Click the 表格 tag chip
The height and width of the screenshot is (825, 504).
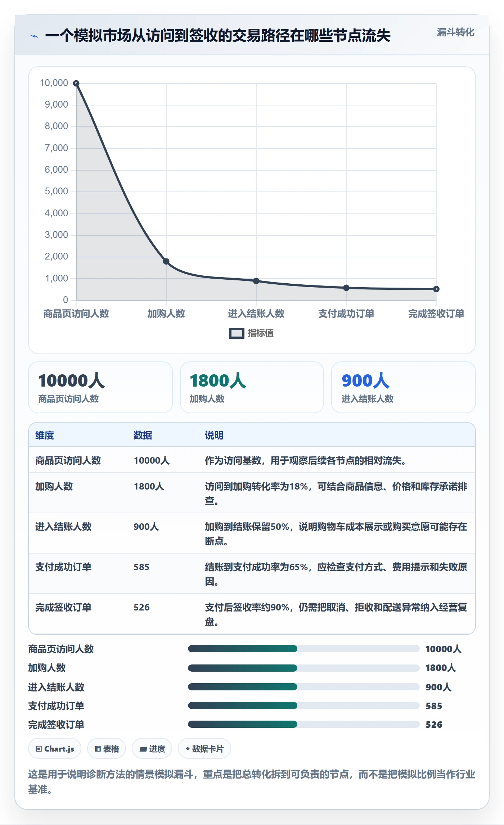107,749
